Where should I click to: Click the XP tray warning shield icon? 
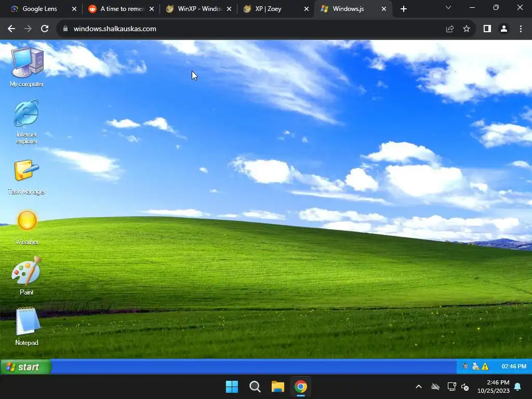point(486,366)
